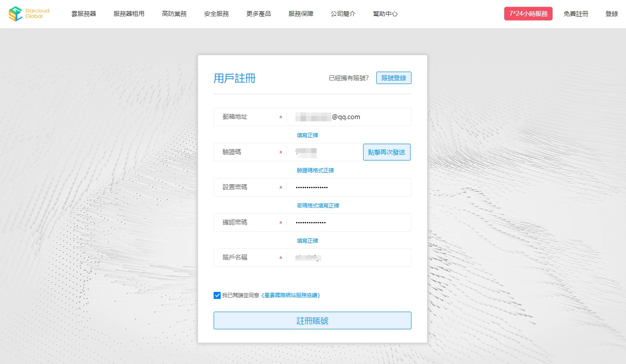Click the 填寫正確 message under 郵箱地址

click(x=307, y=135)
